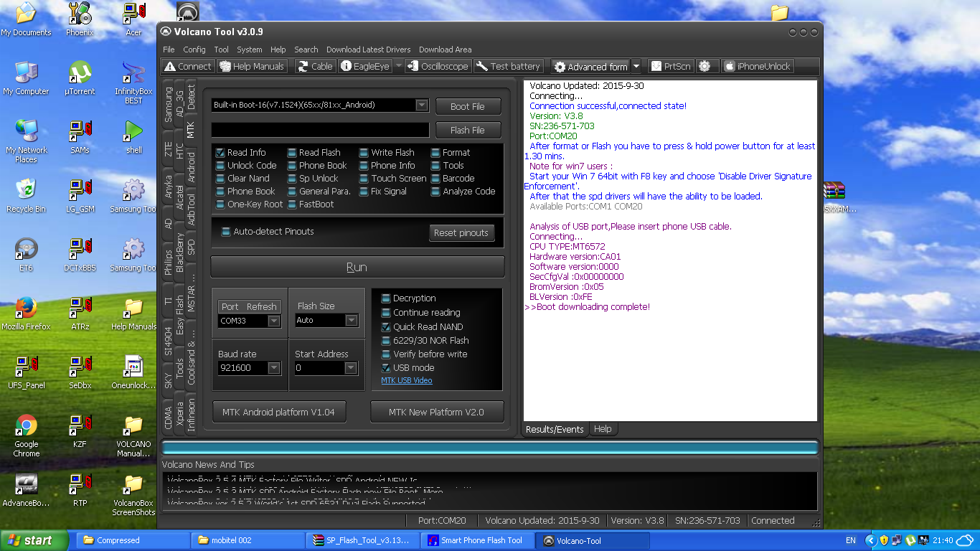Open the Download Latest Drivers menu
980x551 pixels.
pyautogui.click(x=369, y=50)
